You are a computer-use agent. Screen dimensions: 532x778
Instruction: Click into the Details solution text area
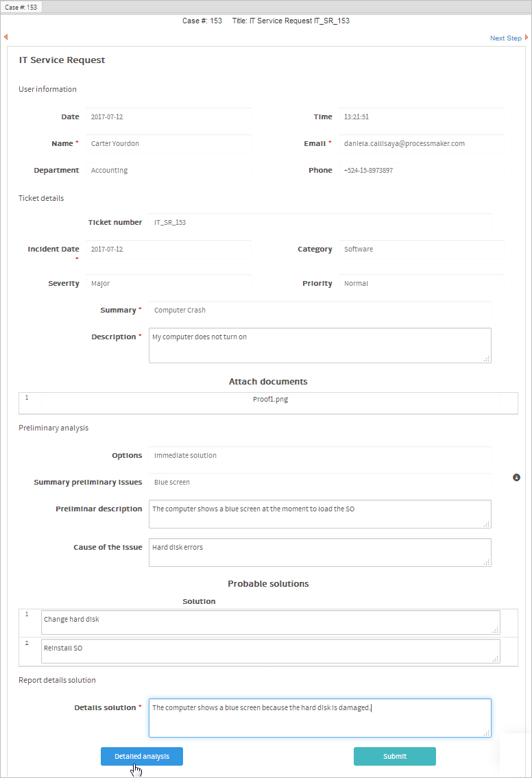click(319, 718)
